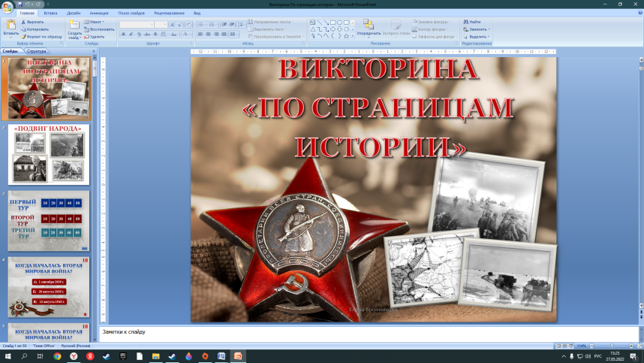
Task: Click Convert to SmartArt button
Action: (275, 37)
